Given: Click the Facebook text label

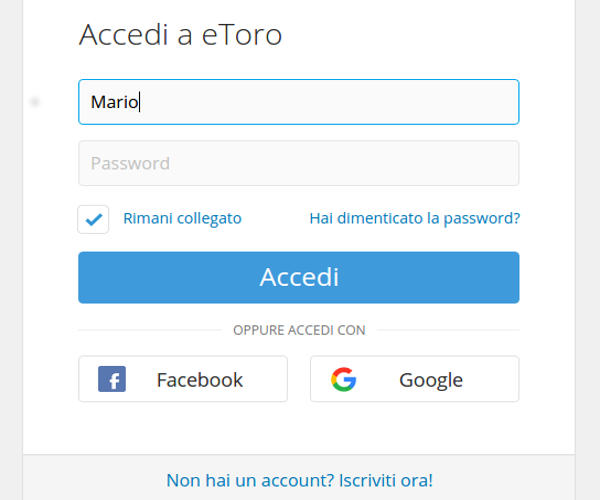Looking at the screenshot, I should pyautogui.click(x=200, y=380).
